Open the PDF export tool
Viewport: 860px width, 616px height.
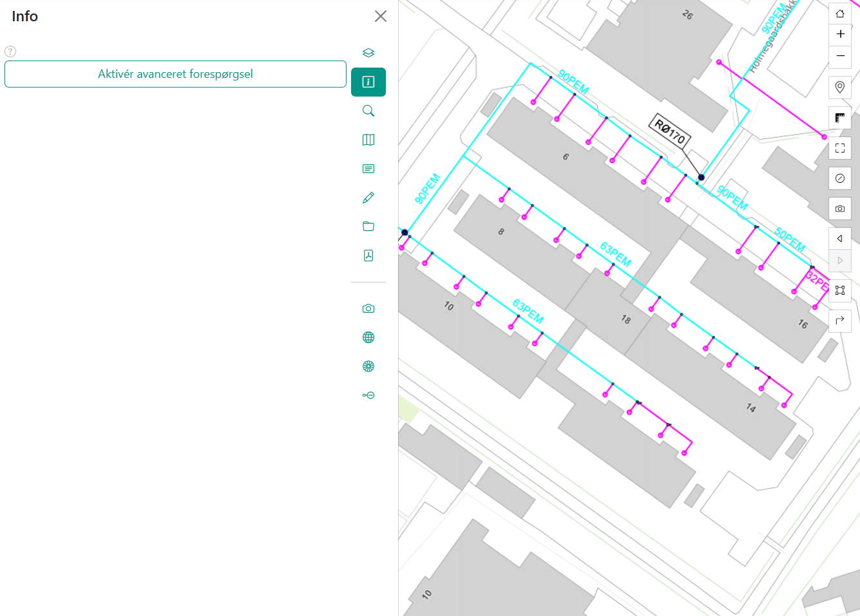tap(368, 256)
